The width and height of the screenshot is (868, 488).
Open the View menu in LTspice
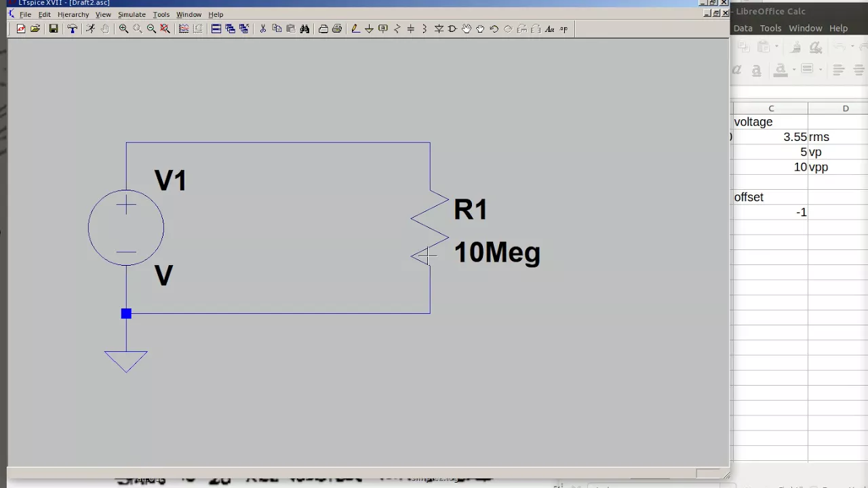point(103,14)
